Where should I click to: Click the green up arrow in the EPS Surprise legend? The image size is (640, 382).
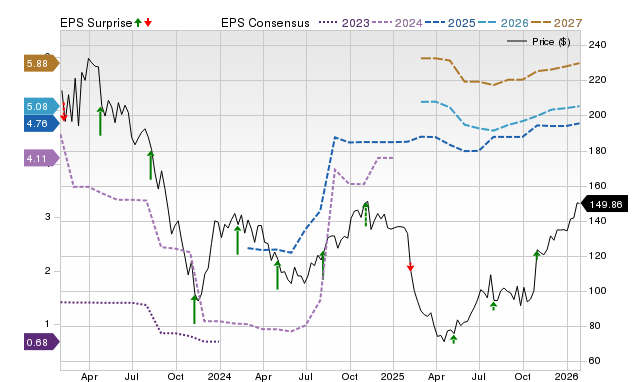point(138,22)
